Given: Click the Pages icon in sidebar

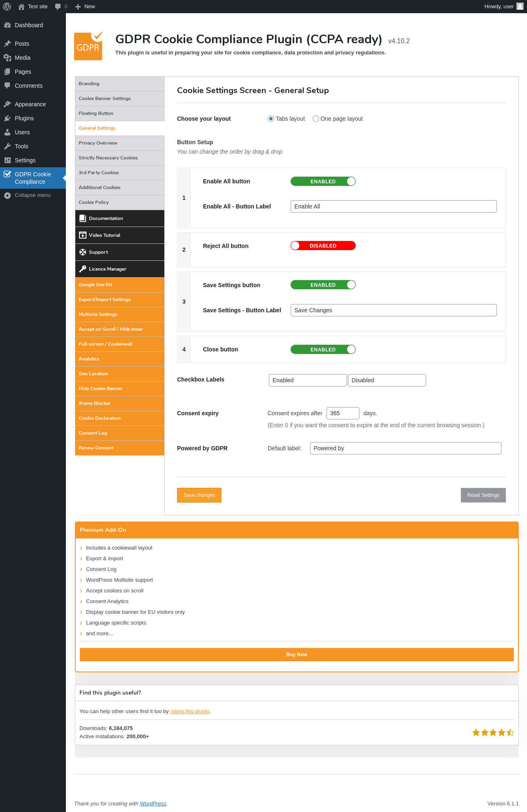Looking at the screenshot, I should coord(7,72).
